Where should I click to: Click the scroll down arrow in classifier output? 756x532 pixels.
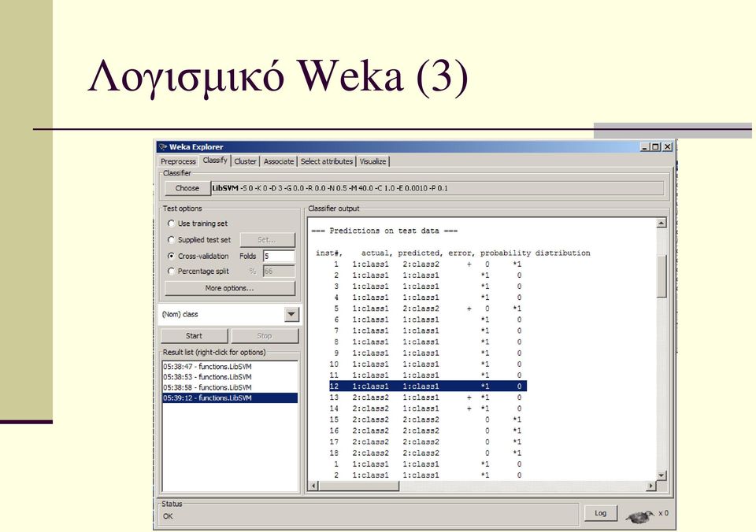click(x=661, y=475)
